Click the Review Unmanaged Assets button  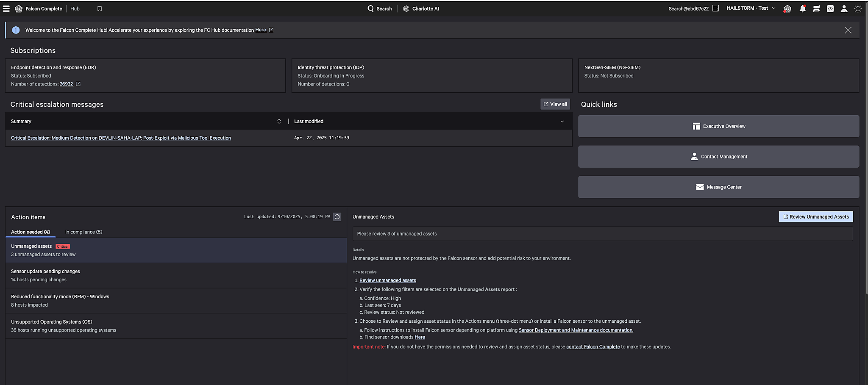click(815, 217)
